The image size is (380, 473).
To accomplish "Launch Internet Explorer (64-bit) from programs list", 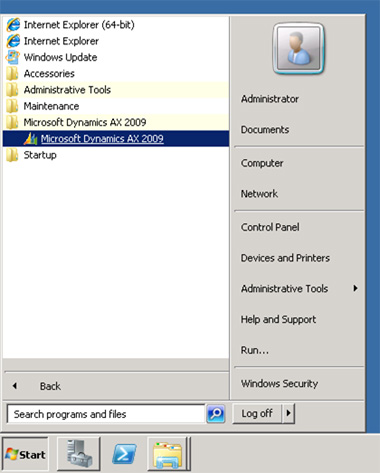I will (x=115, y=25).
